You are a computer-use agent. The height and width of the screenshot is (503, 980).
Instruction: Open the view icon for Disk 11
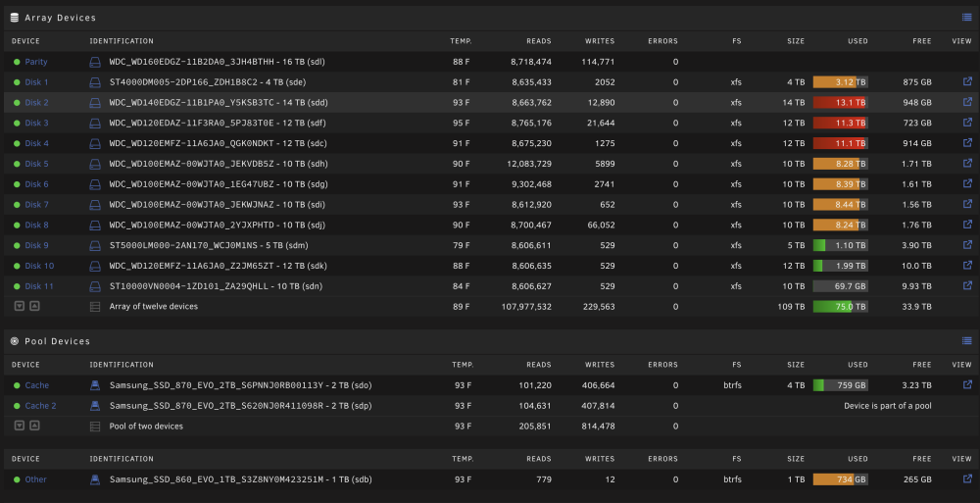point(967,285)
